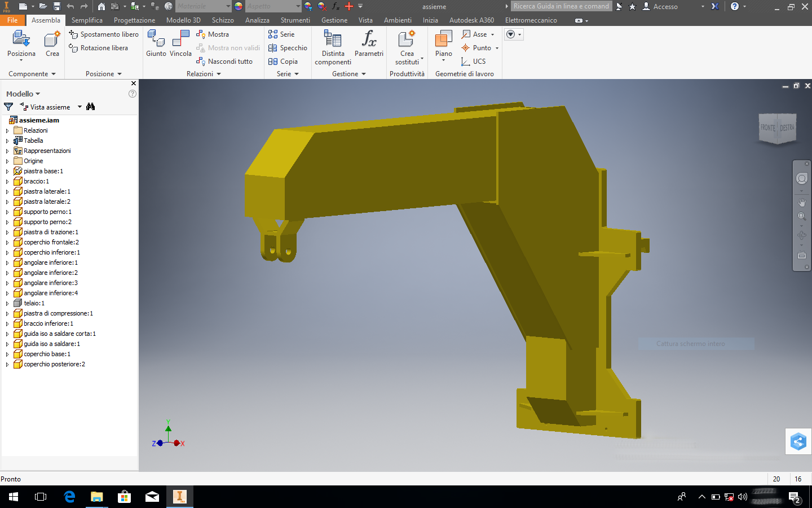
Task: Click the Accesso sign-in button
Action: coord(661,6)
